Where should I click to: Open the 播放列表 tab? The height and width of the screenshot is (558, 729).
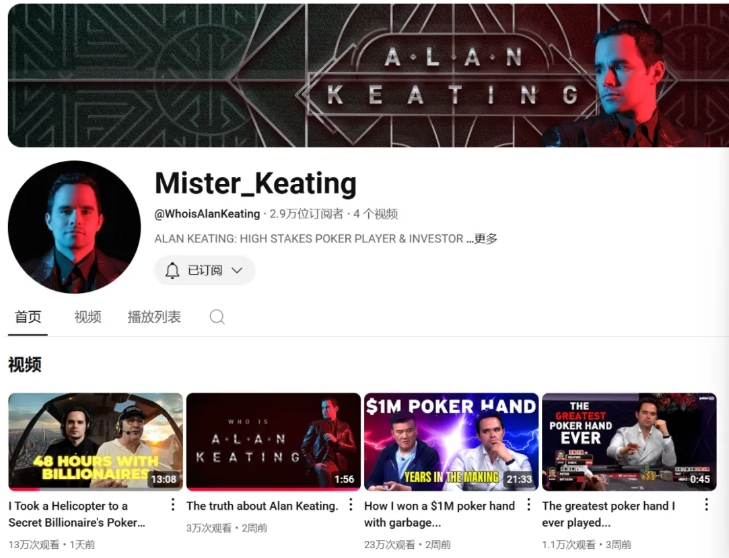[x=154, y=317]
